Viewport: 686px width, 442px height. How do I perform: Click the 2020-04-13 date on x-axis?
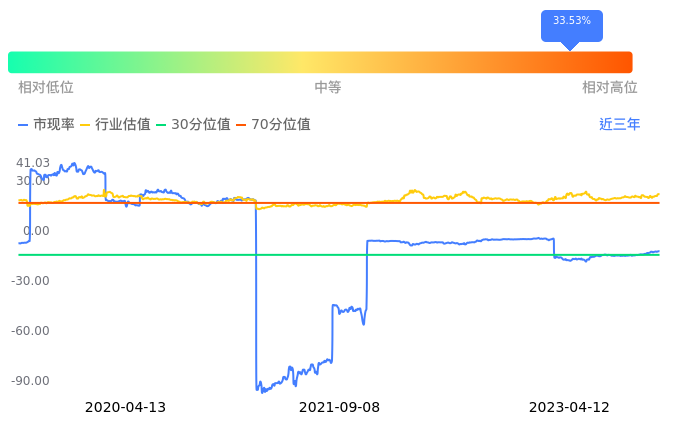[x=125, y=408]
